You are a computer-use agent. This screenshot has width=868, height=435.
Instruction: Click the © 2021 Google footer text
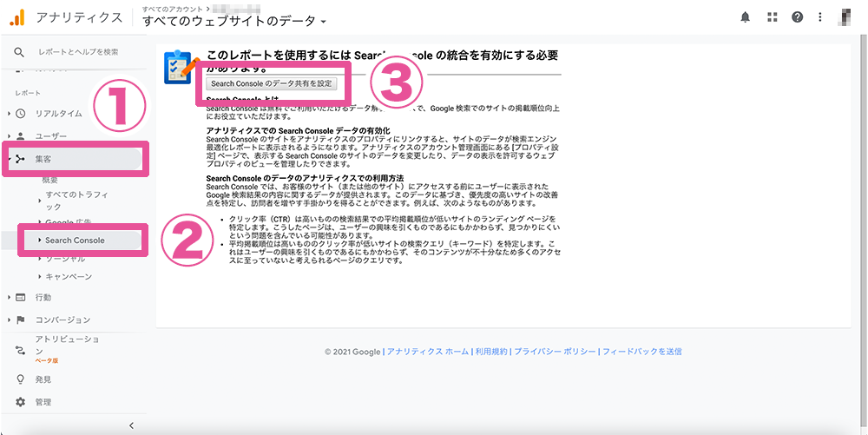coord(352,352)
